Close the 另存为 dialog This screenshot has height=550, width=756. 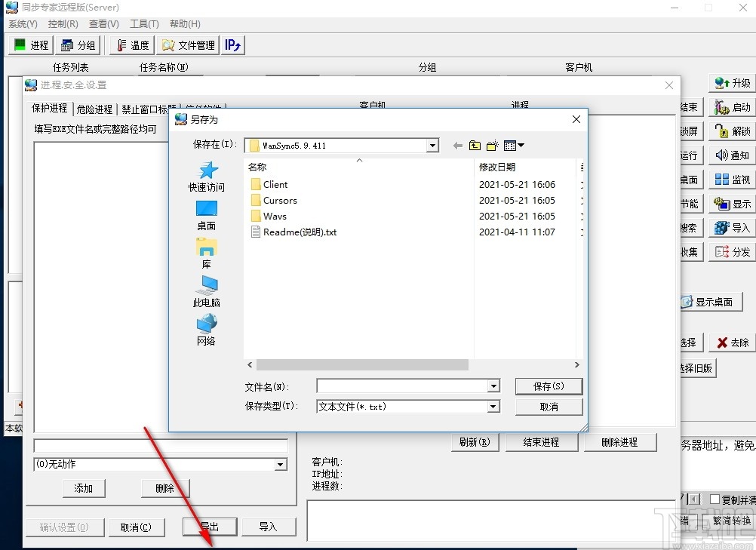(x=576, y=119)
